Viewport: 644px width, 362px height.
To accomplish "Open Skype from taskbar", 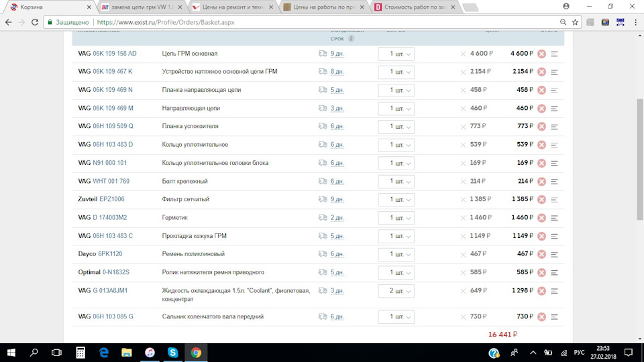I will (x=173, y=353).
